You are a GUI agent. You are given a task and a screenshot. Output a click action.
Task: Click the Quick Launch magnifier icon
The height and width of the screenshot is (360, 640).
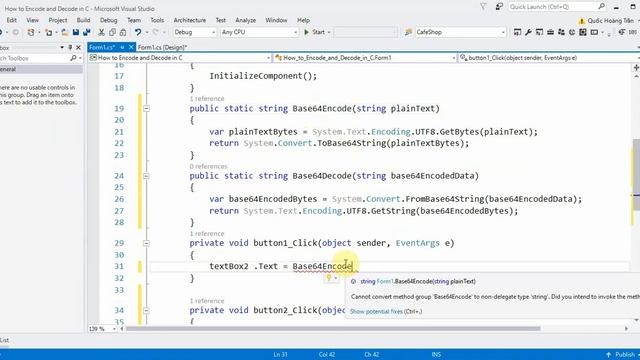(601, 7)
